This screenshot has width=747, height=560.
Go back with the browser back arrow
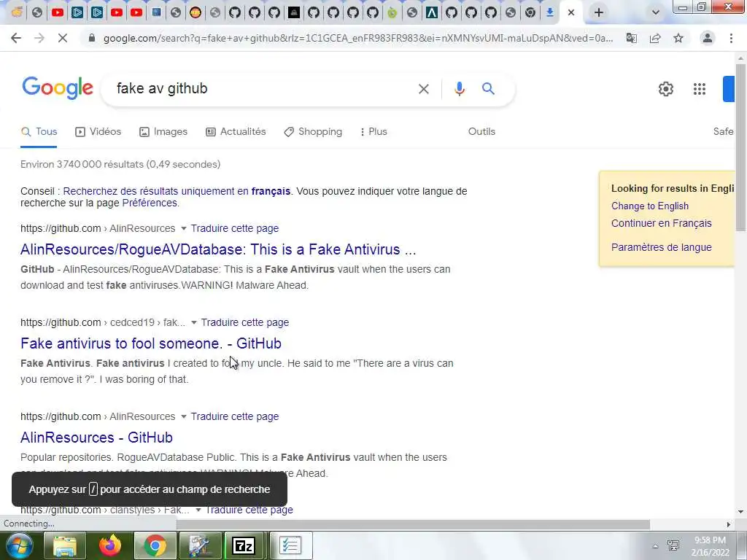coord(16,38)
